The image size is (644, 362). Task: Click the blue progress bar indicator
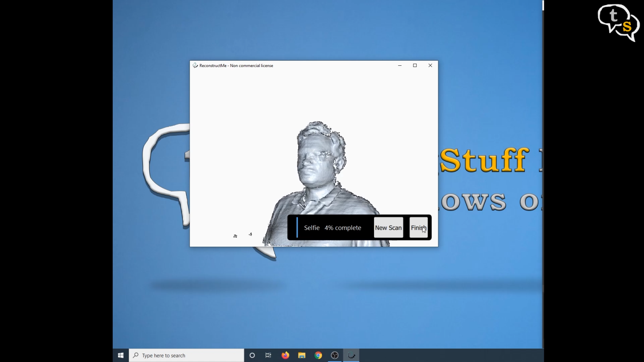point(297,228)
